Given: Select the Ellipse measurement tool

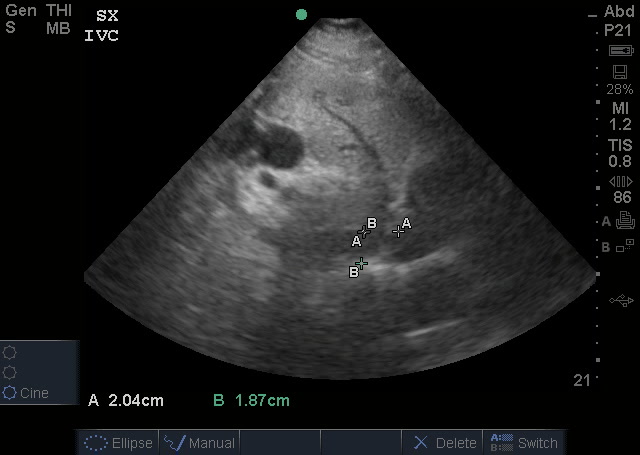Looking at the screenshot, I should tap(118, 442).
